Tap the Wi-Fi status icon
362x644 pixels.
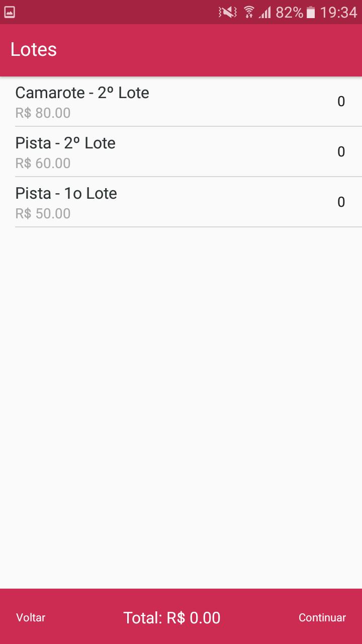[249, 12]
